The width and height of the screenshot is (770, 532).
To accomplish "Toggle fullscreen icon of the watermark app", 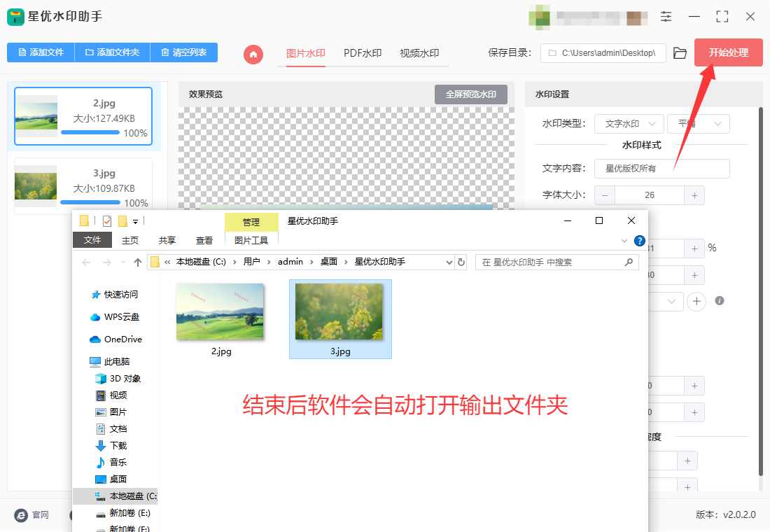I will 722,17.
